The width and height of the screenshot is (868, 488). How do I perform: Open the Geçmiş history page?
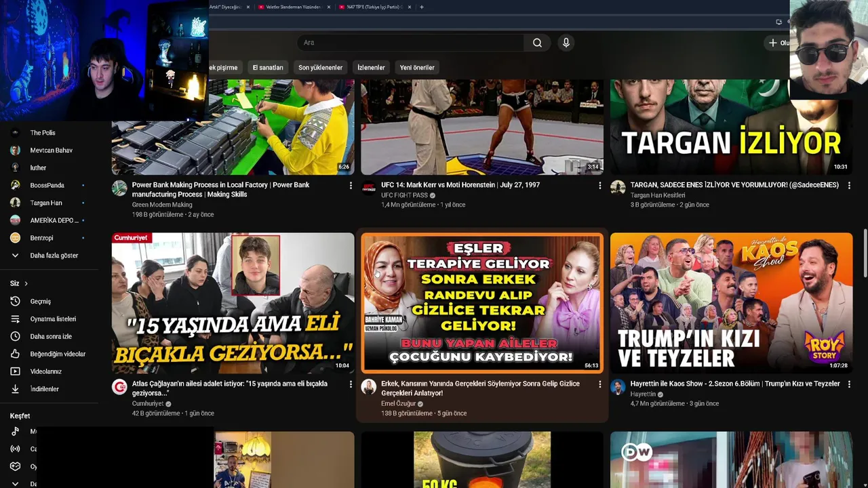[x=41, y=302]
